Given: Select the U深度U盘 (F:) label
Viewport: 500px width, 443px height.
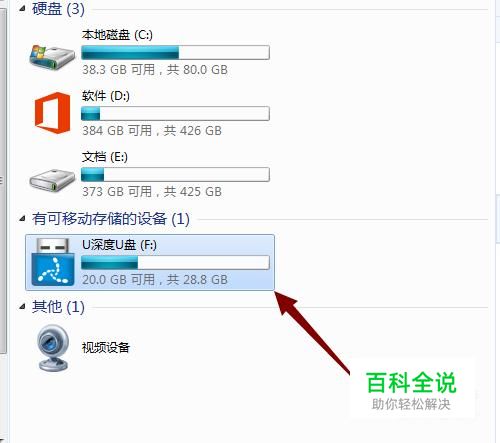Looking at the screenshot, I should click(119, 245).
